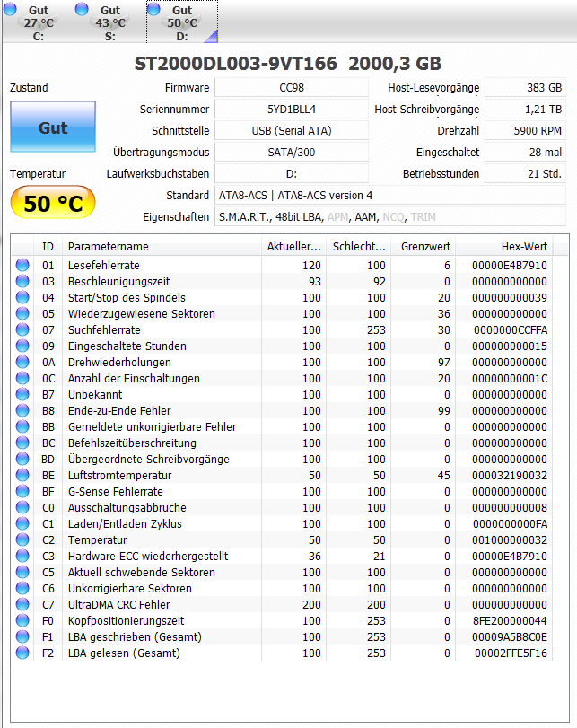Click the ID column header
The width and height of the screenshot is (577, 728).
48,247
